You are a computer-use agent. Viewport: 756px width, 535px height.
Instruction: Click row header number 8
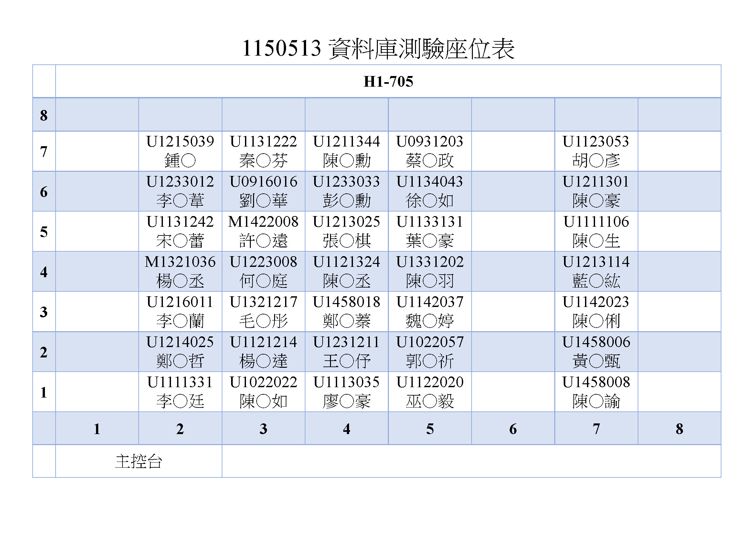point(44,115)
